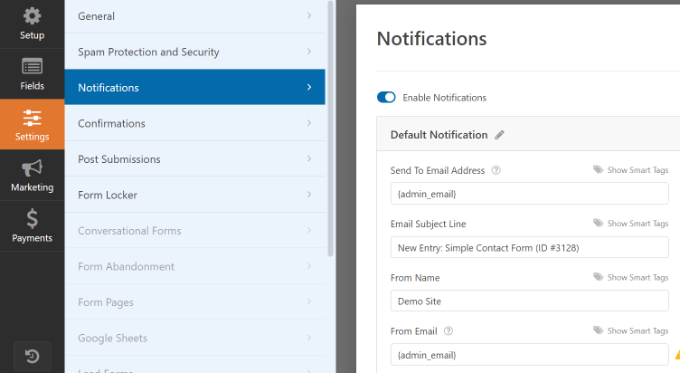The width and height of the screenshot is (680, 373).
Task: Expand the Form Abandonment chevron
Action: 309,266
